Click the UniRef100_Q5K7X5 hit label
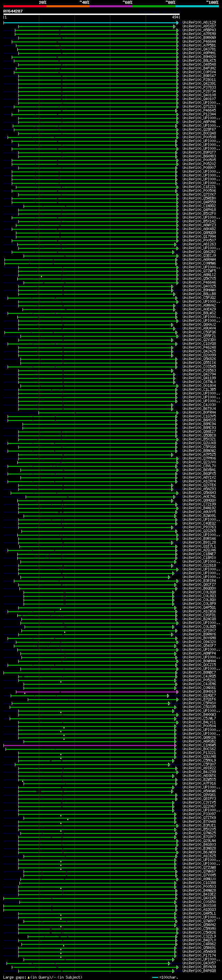This screenshot has width=222, height=980. point(199,278)
